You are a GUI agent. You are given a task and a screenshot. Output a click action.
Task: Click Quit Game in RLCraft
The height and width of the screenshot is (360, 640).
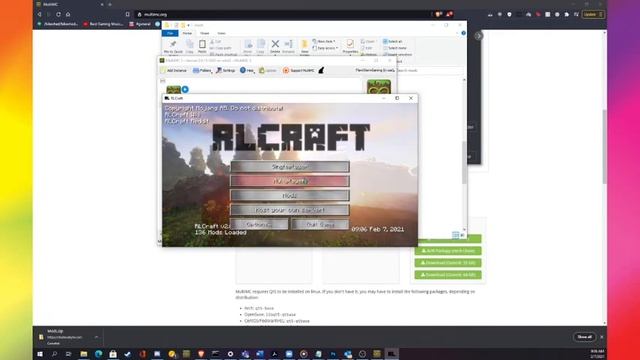(320, 224)
